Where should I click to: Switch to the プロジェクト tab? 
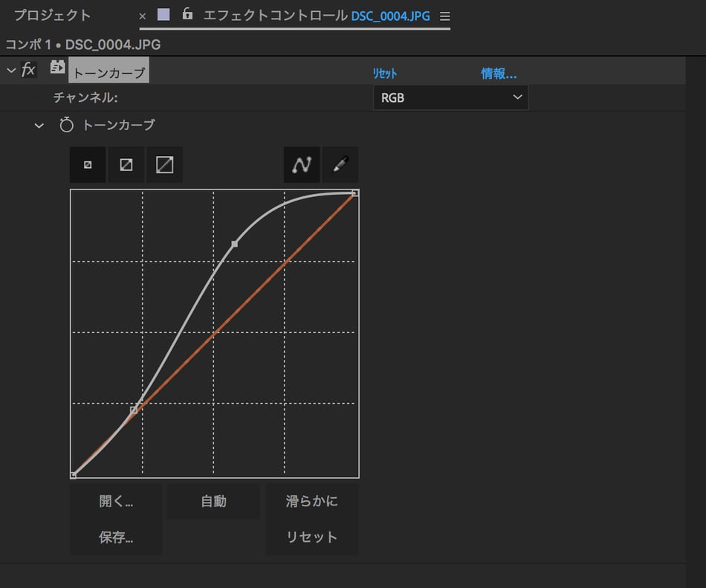point(53,16)
